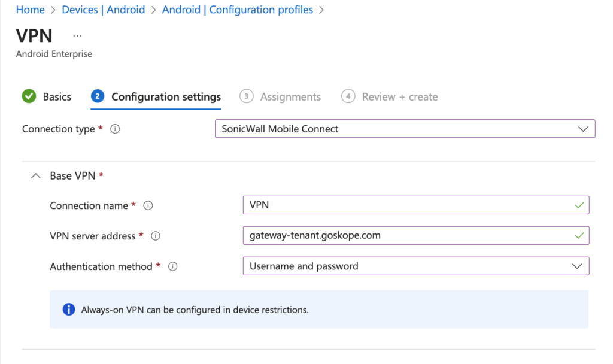Open Android | Configuration profiles breadcrumb
613x364 pixels.
point(237,10)
